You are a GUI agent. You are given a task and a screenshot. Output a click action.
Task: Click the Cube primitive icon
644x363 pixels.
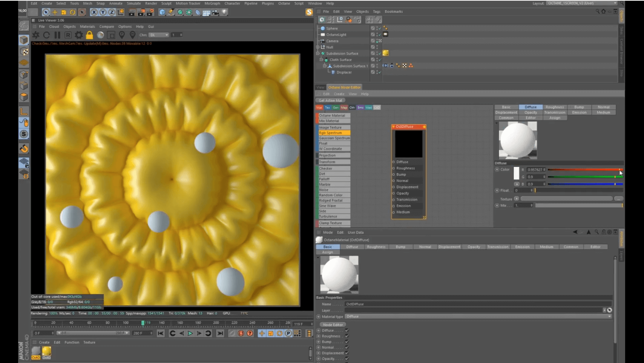point(162,12)
